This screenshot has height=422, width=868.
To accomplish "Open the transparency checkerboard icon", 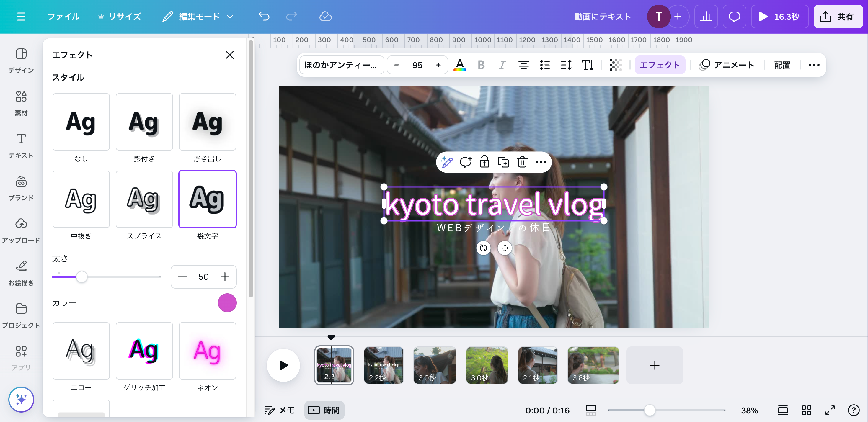I will (616, 65).
